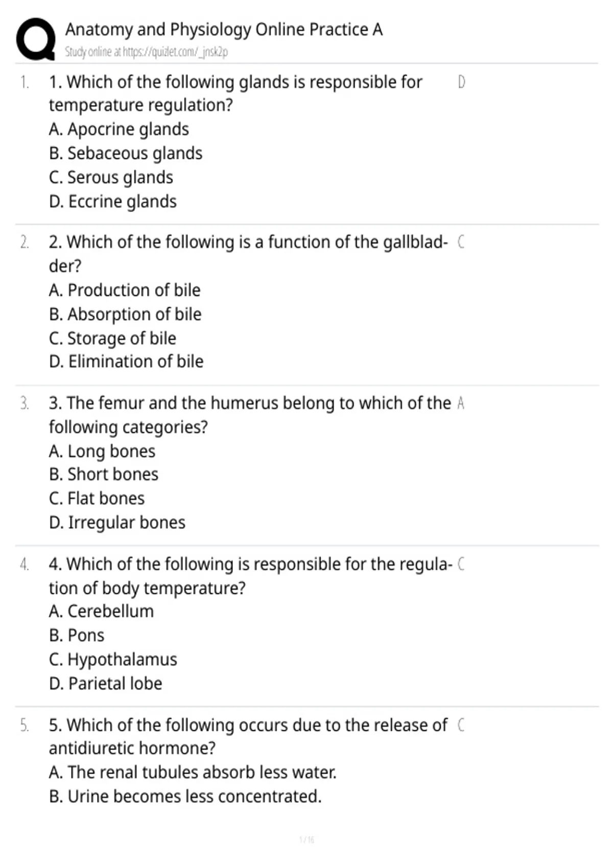Click the page indicator 1/16 at bottom
This screenshot has width=613, height=868.
306,839
